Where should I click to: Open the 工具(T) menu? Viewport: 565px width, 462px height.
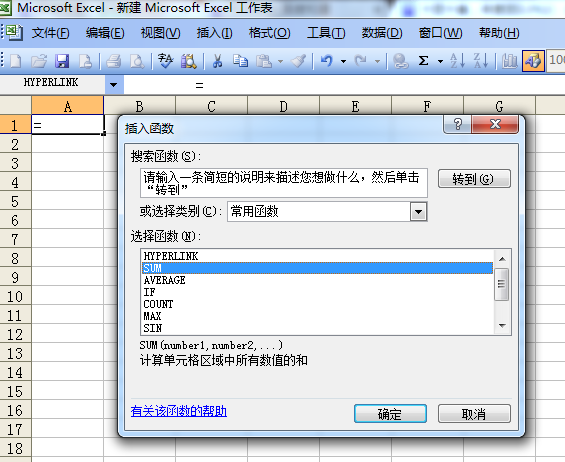pos(326,33)
